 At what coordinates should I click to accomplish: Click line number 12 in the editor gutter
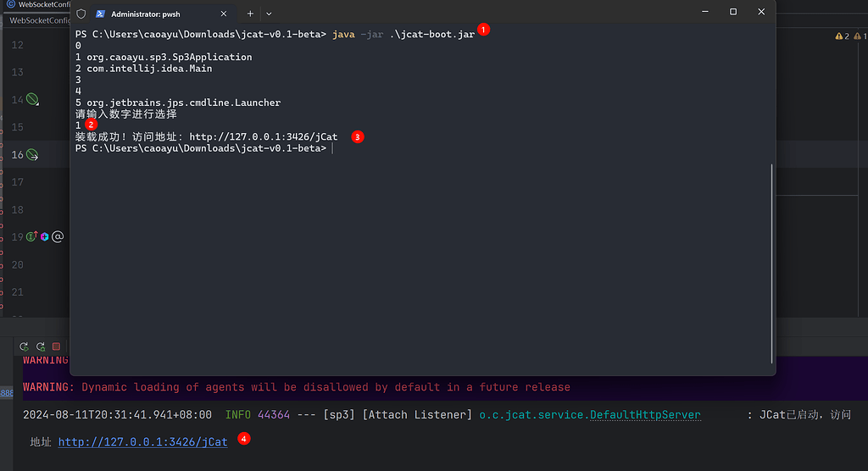click(18, 45)
